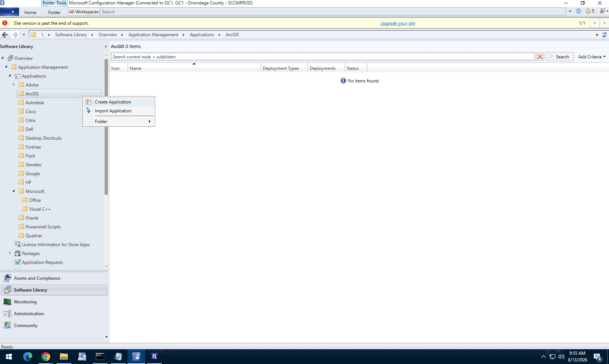The height and width of the screenshot is (364, 609).
Task: Open License Information for Store Apps
Action: (x=55, y=245)
